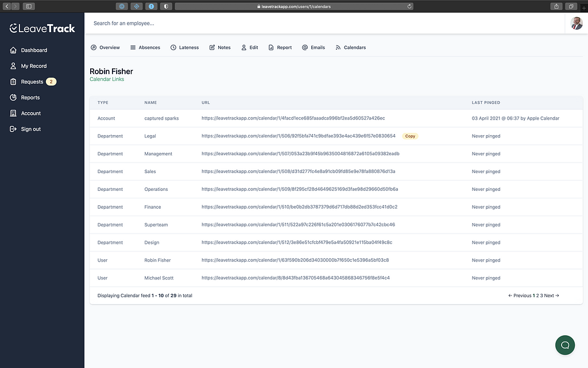Click the Finance department calendar URL
The height and width of the screenshot is (368, 588).
pyautogui.click(x=299, y=206)
